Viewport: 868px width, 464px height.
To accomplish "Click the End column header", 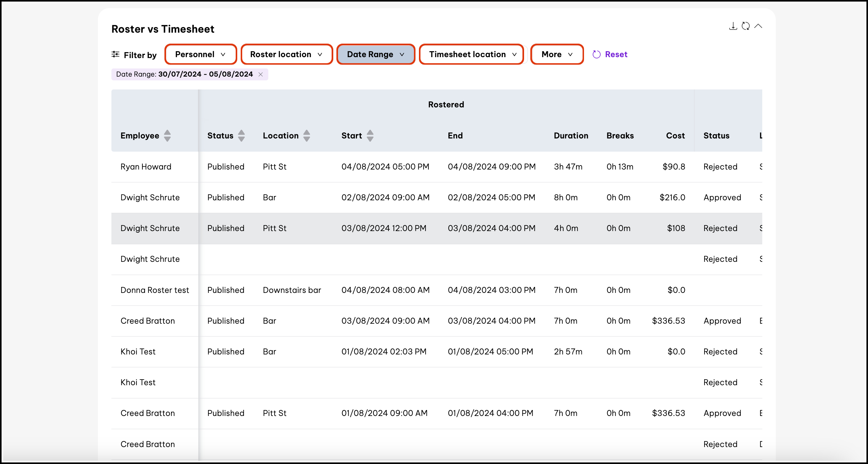I will tap(455, 136).
